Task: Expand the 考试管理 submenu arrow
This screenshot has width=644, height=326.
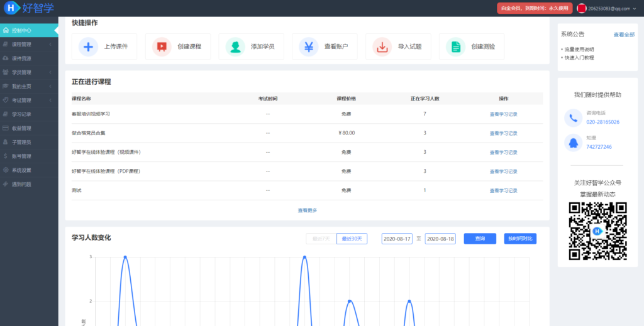Action: tap(50, 100)
